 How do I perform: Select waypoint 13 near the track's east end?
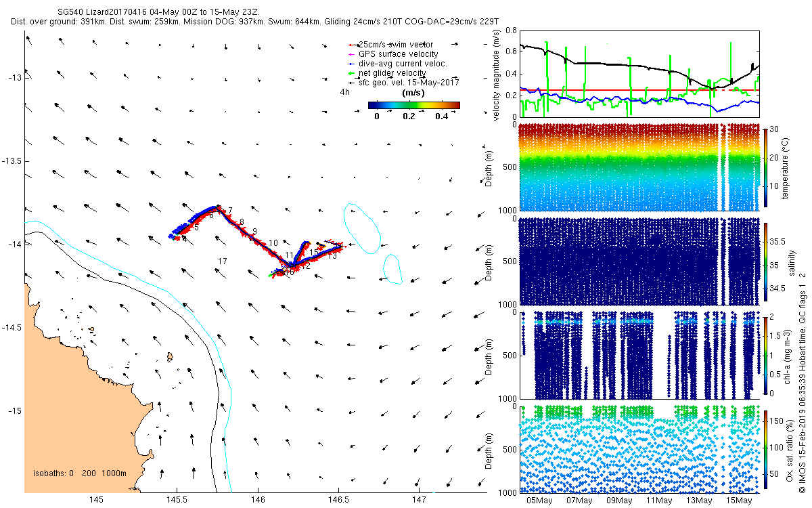point(332,256)
